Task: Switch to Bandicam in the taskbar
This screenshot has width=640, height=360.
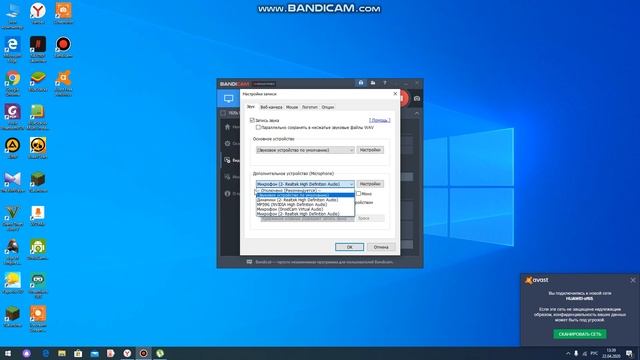Action: click(x=143, y=353)
